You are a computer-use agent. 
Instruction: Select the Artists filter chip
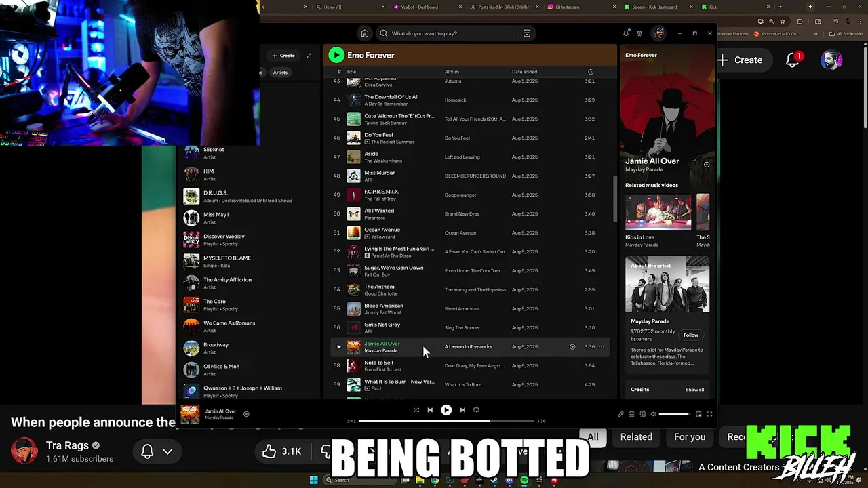pyautogui.click(x=280, y=72)
